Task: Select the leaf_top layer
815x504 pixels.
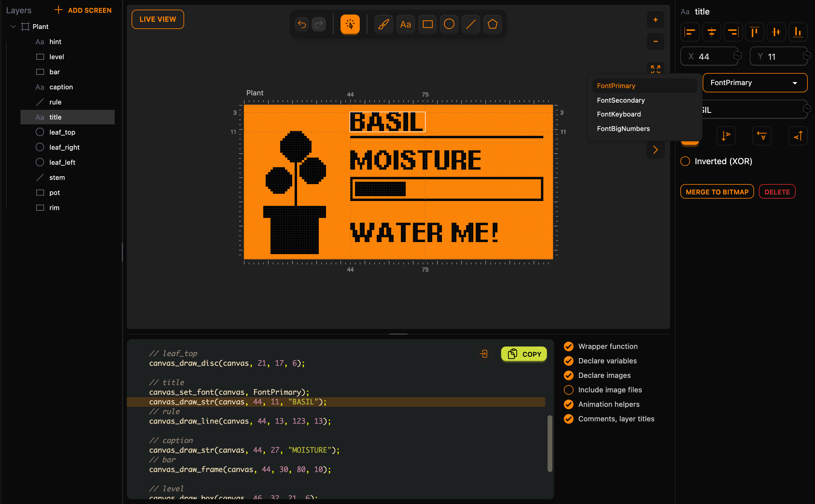Action: click(68, 132)
